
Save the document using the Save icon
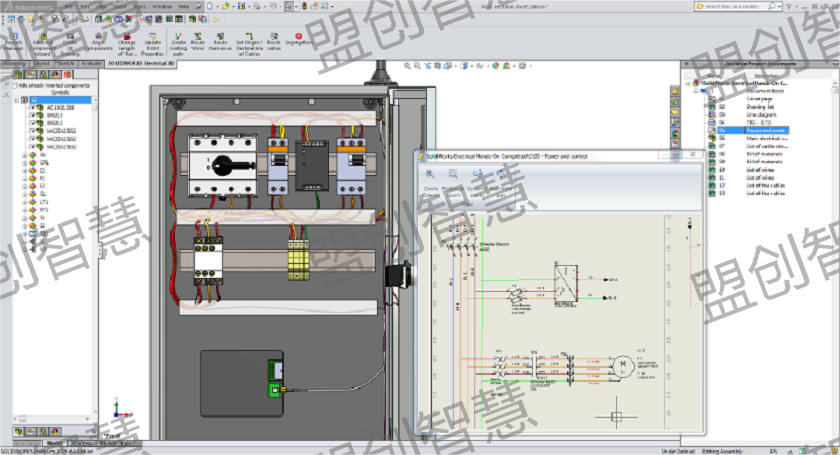click(242, 6)
